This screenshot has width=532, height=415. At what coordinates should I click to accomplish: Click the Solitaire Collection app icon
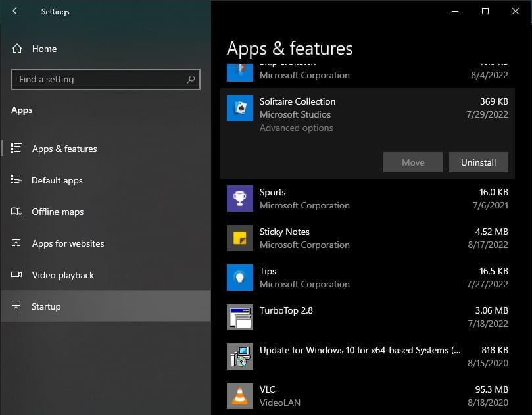tap(239, 109)
